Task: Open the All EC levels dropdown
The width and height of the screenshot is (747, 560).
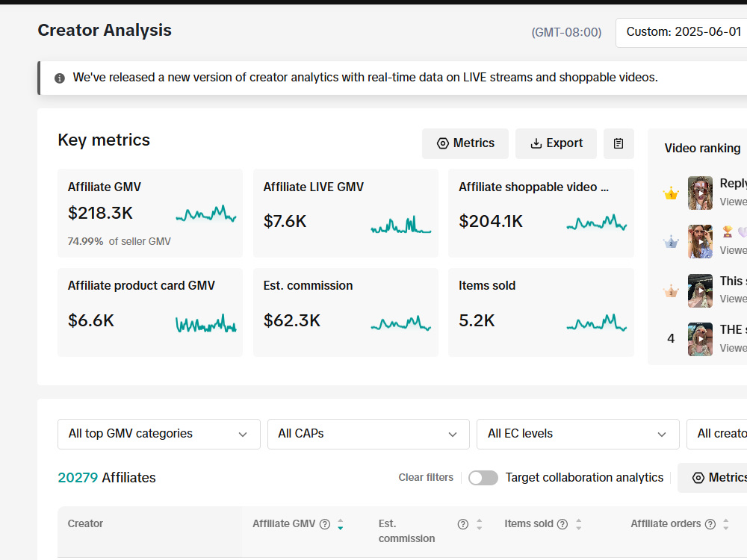Action: 578,434
